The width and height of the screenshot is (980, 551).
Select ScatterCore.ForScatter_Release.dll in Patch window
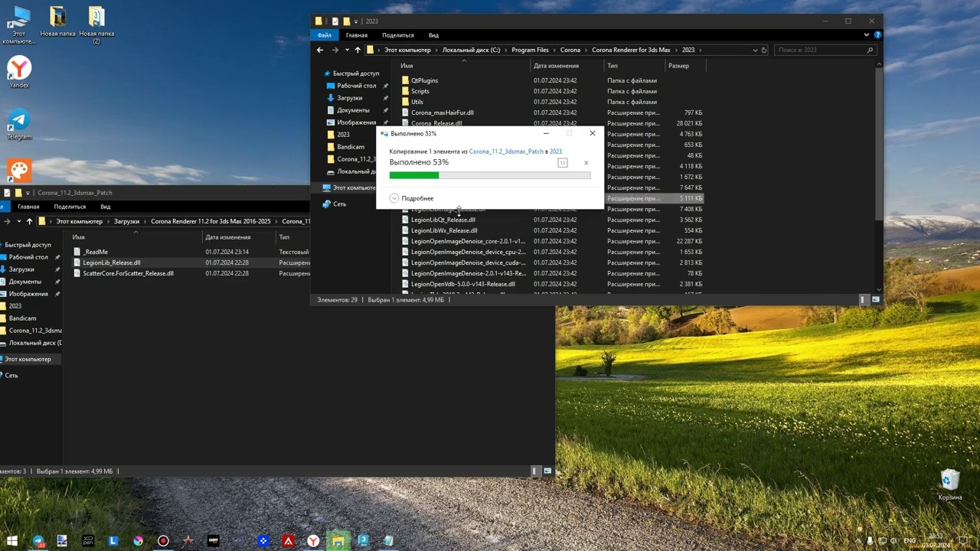pos(128,273)
